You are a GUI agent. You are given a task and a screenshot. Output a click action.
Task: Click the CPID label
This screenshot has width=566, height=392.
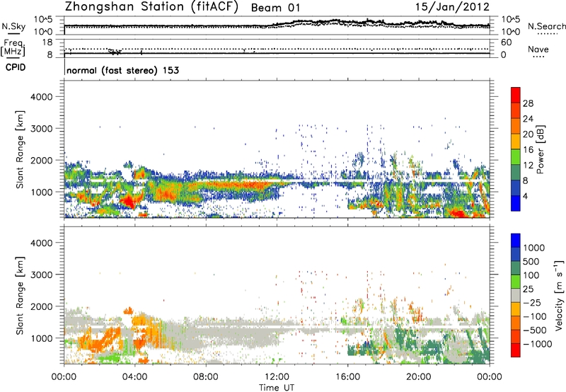coord(16,67)
